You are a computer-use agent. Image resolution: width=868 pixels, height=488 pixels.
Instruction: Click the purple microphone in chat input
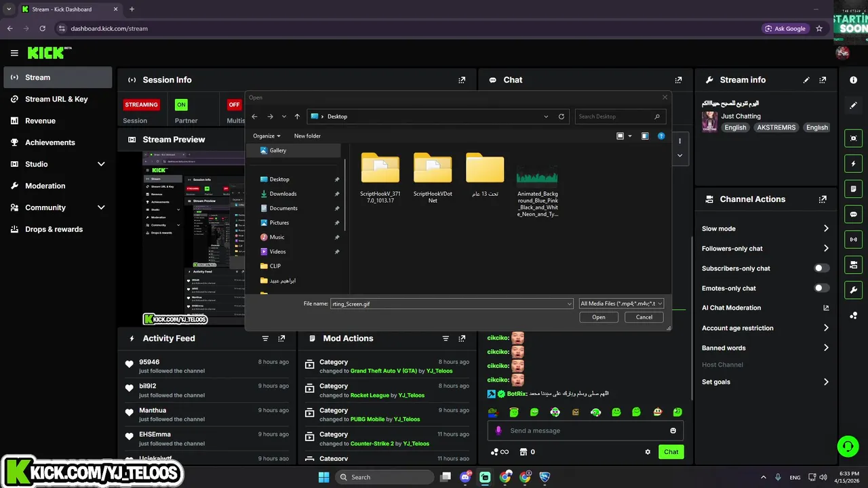point(498,430)
